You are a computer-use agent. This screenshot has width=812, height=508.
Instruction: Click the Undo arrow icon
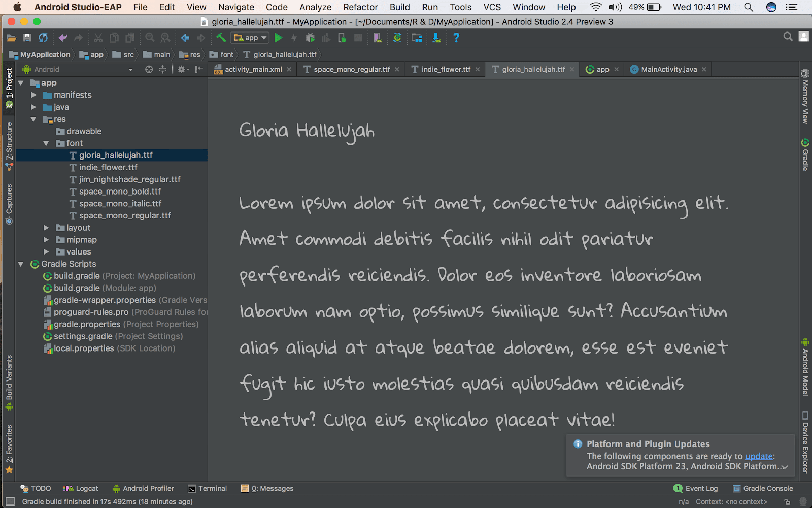[x=63, y=38]
